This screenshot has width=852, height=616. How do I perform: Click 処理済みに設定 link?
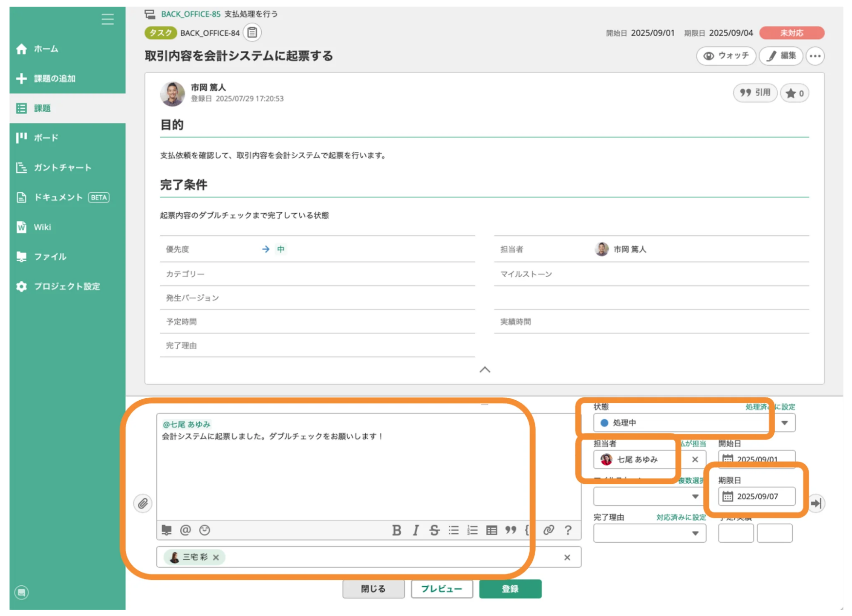pos(770,407)
